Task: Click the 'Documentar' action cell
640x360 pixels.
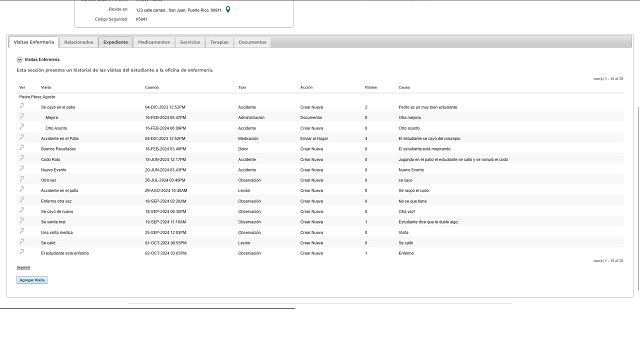Action: (x=311, y=118)
